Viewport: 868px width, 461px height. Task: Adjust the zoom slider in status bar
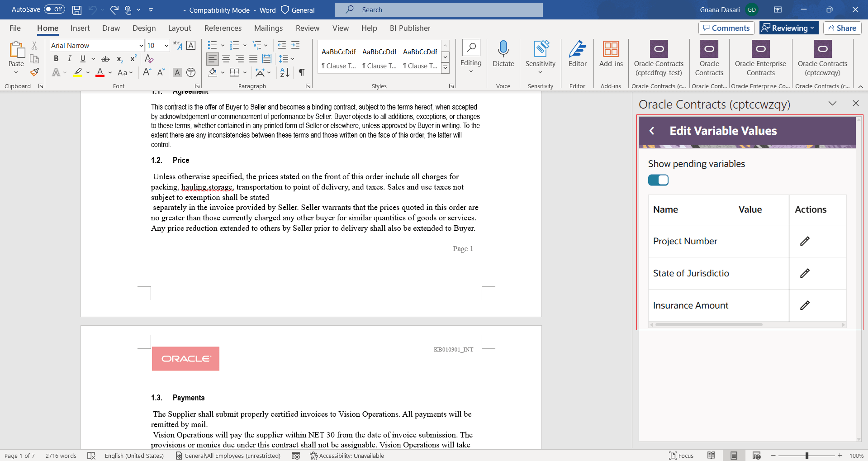(x=806, y=456)
